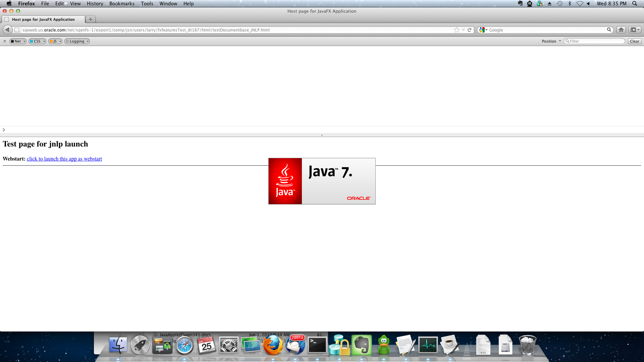Open the Position dropdown in console
This screenshot has width=644, height=362.
[x=551, y=41]
